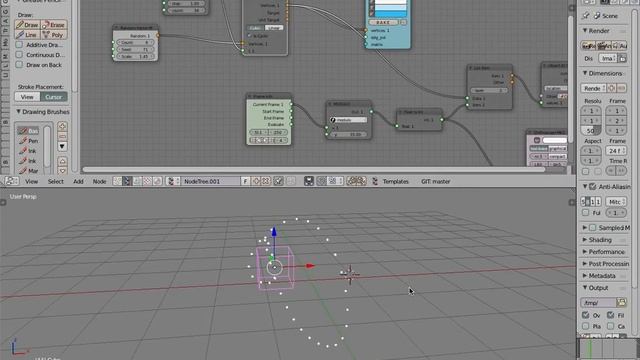
Task: Move brush down in list
Action: point(62,171)
